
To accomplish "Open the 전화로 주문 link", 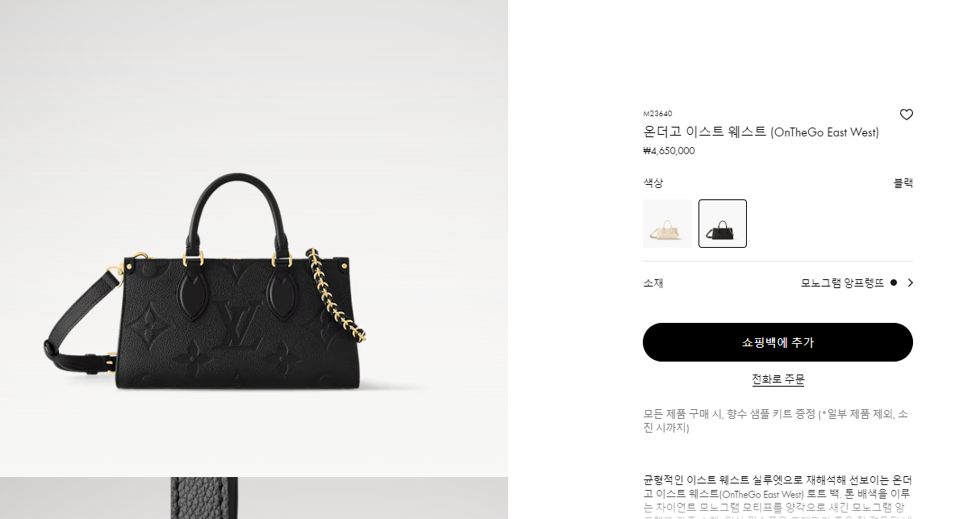I will 778,379.
